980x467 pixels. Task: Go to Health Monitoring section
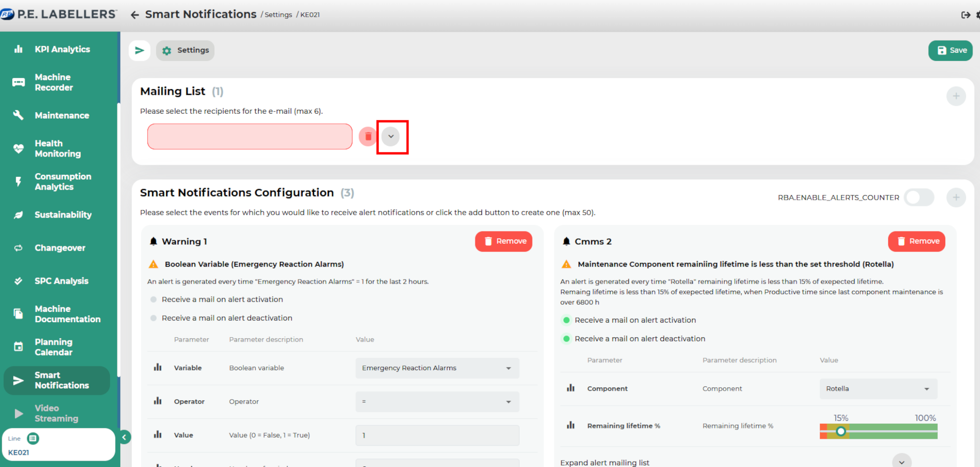[58, 149]
